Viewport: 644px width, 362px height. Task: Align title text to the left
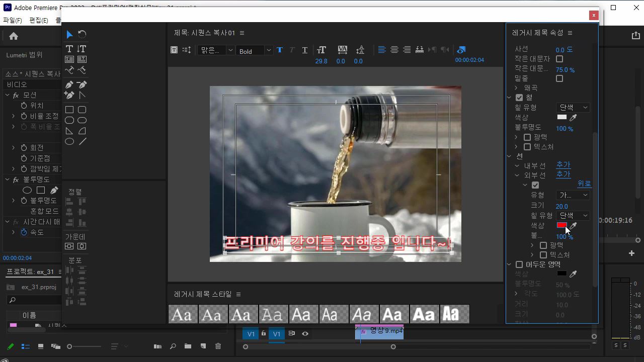pos(382,50)
